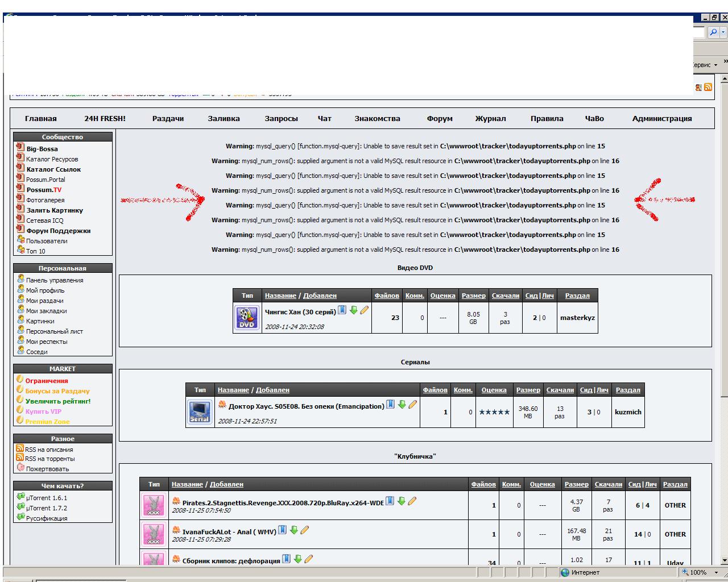Edit the Доктор Хаус torrent with pencil icon

tap(412, 404)
